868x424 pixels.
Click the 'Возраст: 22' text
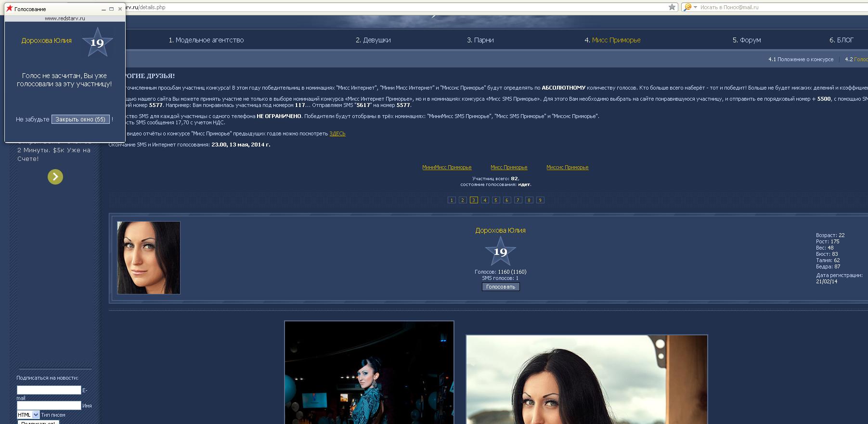[x=830, y=235]
